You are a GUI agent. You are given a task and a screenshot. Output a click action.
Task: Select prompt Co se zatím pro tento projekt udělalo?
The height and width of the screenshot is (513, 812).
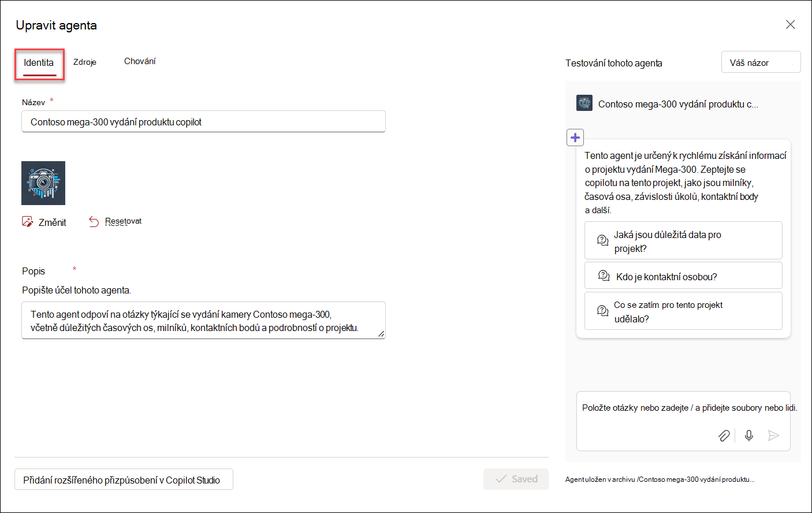[x=683, y=311]
